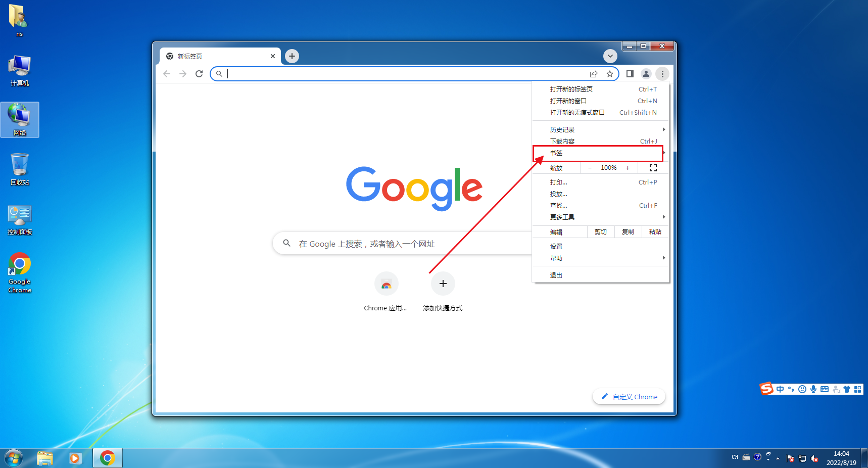Close the 新标签页 tab
Image resolution: width=868 pixels, height=468 pixels.
click(x=273, y=56)
